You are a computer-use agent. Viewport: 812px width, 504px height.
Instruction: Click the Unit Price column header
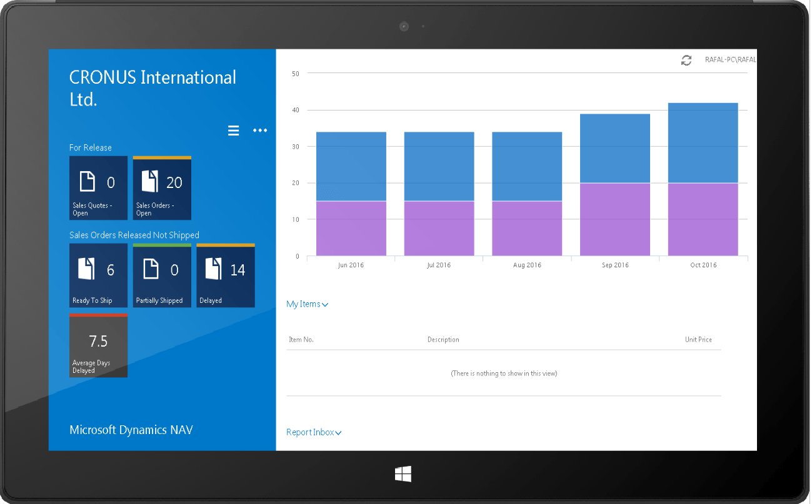tap(698, 340)
